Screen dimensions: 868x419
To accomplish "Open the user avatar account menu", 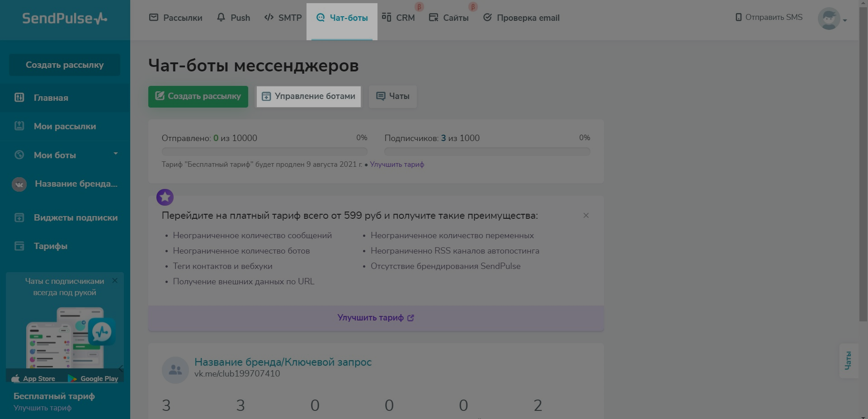I will click(832, 19).
